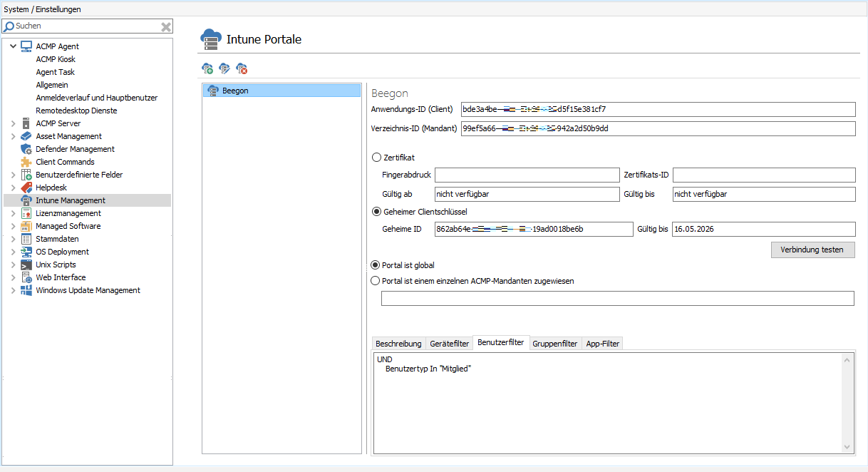Expand the Helpdesk node
This screenshot has height=472, width=868.
13,188
